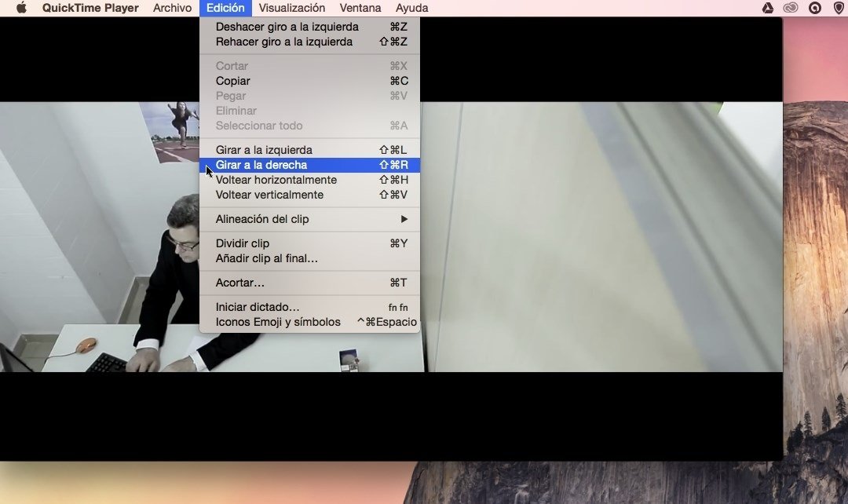Choose Girar a la izquierda

pos(309,150)
